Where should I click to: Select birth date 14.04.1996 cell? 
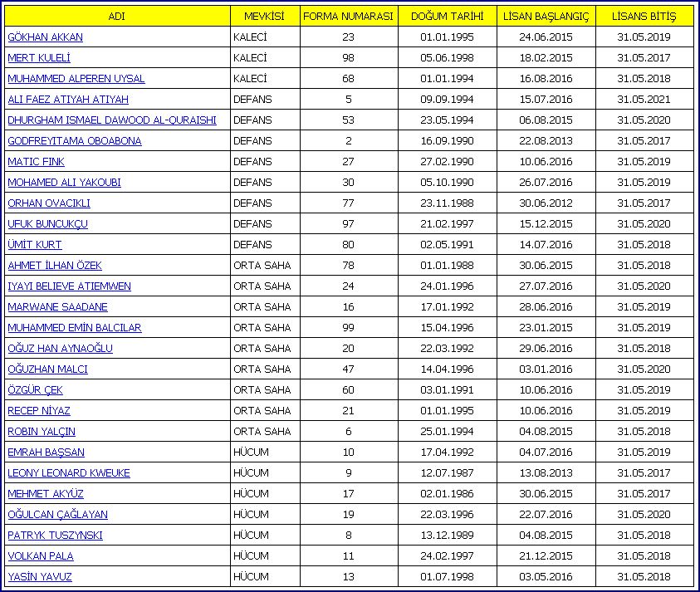tap(448, 369)
